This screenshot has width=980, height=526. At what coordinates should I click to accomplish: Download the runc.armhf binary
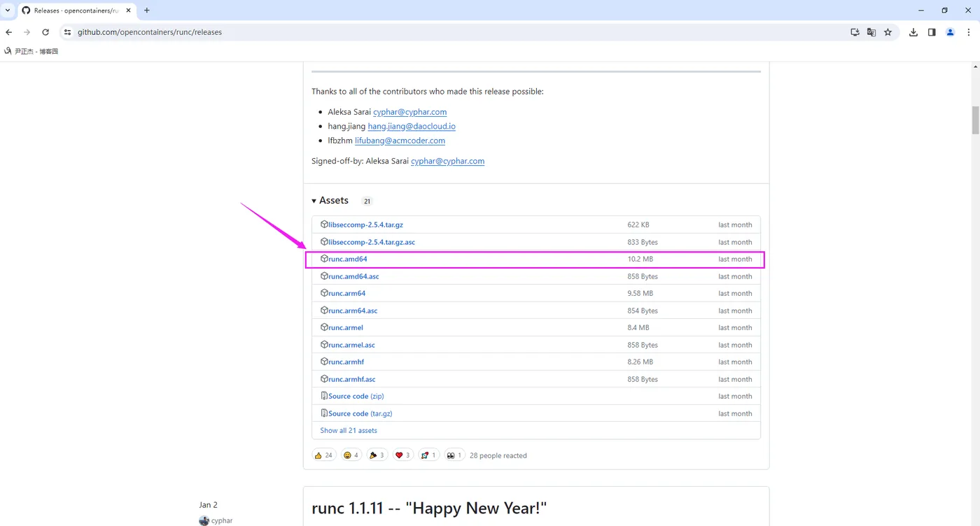point(346,362)
